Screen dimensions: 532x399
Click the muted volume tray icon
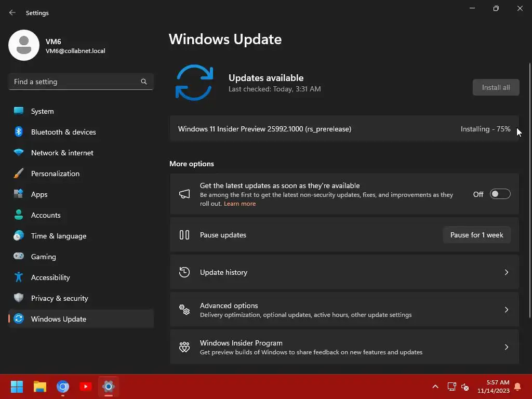[465, 387]
